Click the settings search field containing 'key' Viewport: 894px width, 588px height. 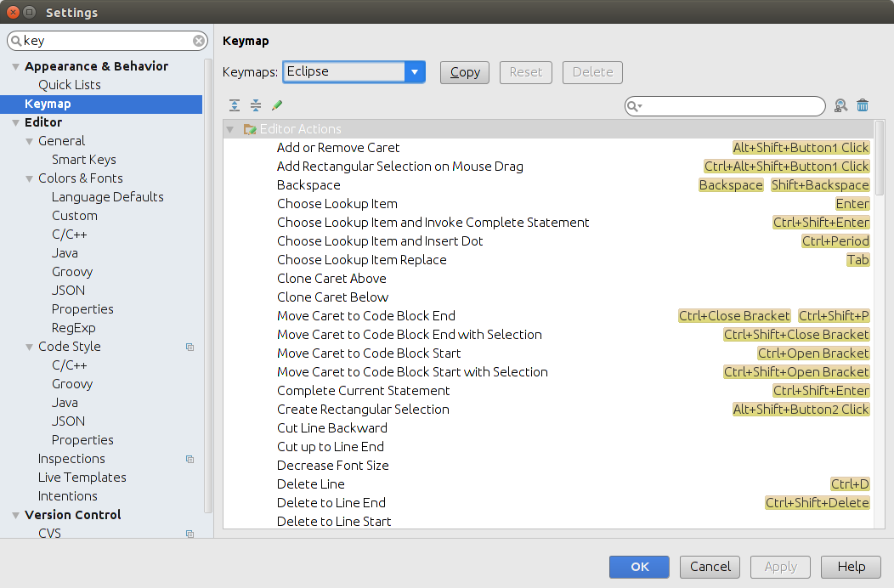point(107,41)
